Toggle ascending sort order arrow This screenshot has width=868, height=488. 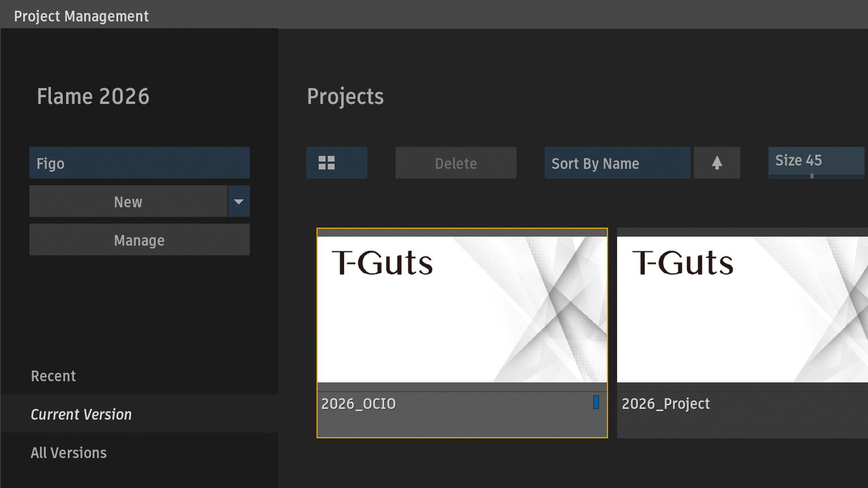pyautogui.click(x=717, y=163)
